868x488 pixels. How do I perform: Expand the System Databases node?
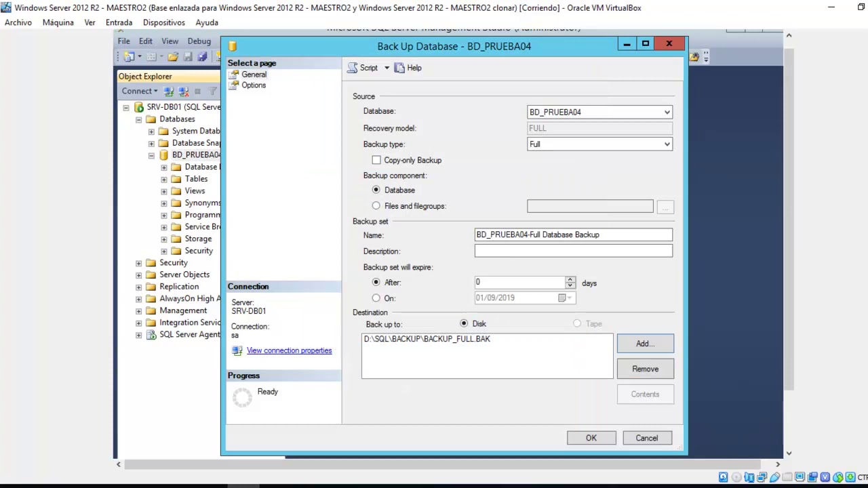151,131
